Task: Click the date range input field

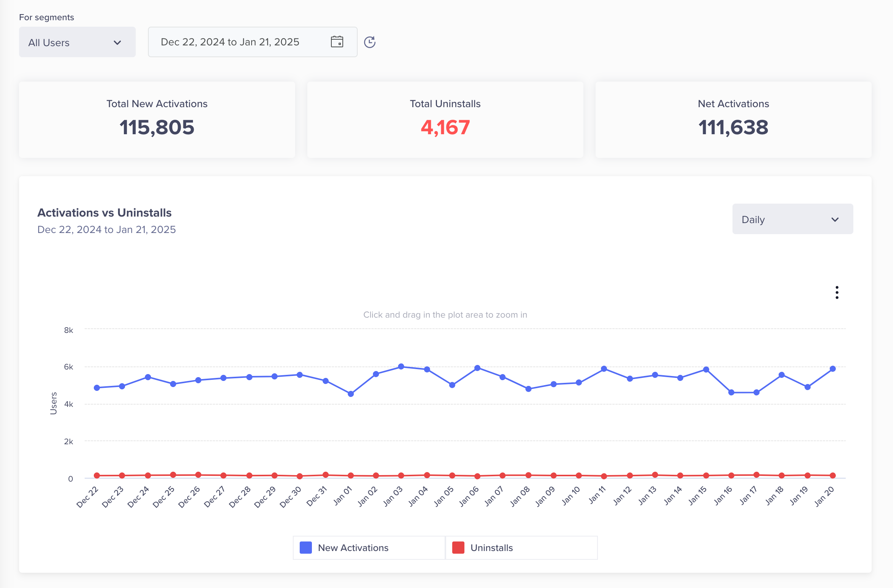Action: pos(252,42)
